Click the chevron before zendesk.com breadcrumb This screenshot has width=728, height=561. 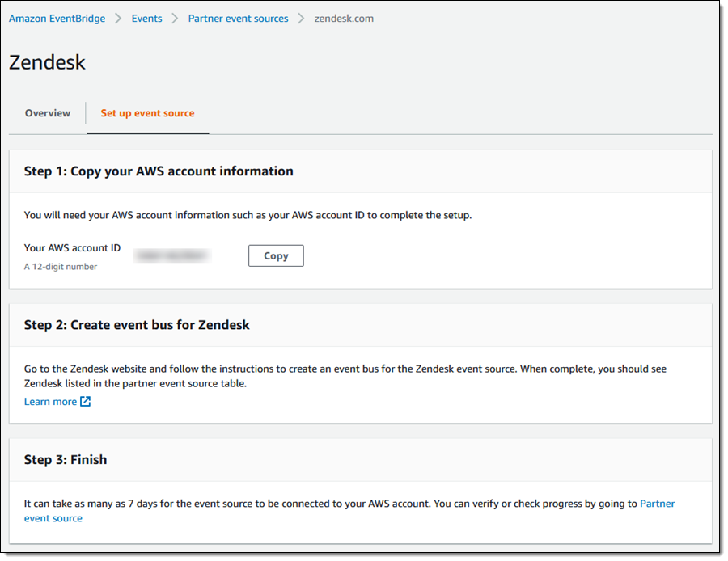(x=301, y=19)
